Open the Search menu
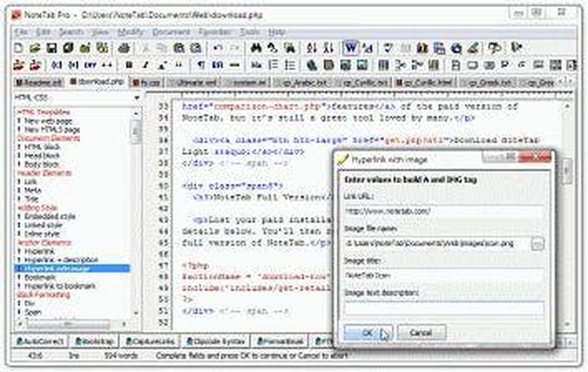The image size is (588, 372). pos(71,32)
